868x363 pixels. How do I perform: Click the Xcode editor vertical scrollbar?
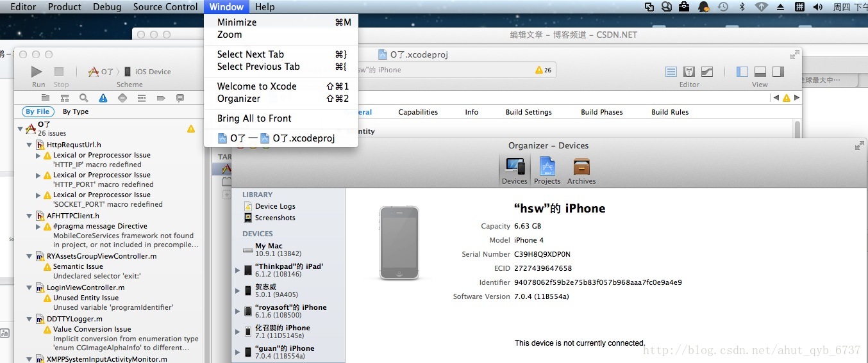(x=798, y=129)
